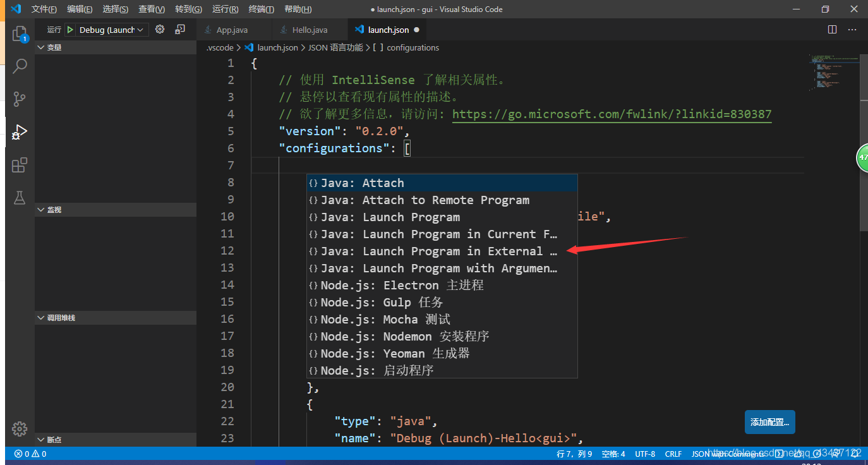Open the Test flask icon in activity bar
868x465 pixels.
[x=20, y=197]
